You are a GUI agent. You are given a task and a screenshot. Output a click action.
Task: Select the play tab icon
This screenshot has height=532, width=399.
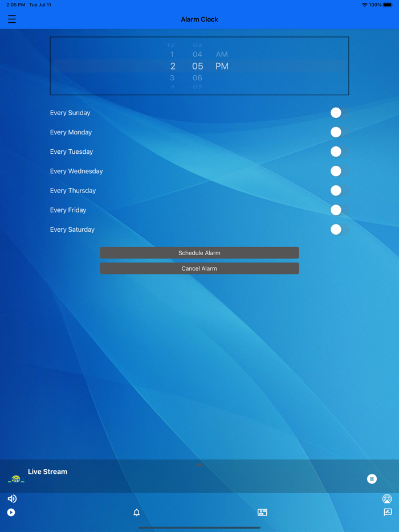pyautogui.click(x=11, y=512)
